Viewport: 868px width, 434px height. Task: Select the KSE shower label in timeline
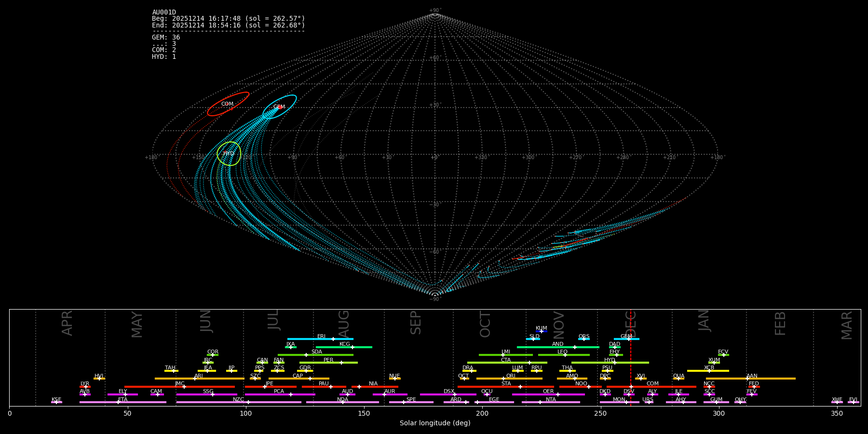pos(56,400)
